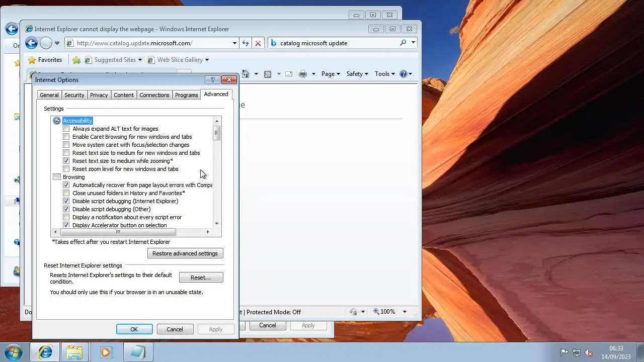Open the address bar autocomplete dropdown
The width and height of the screenshot is (644, 362).
(234, 43)
